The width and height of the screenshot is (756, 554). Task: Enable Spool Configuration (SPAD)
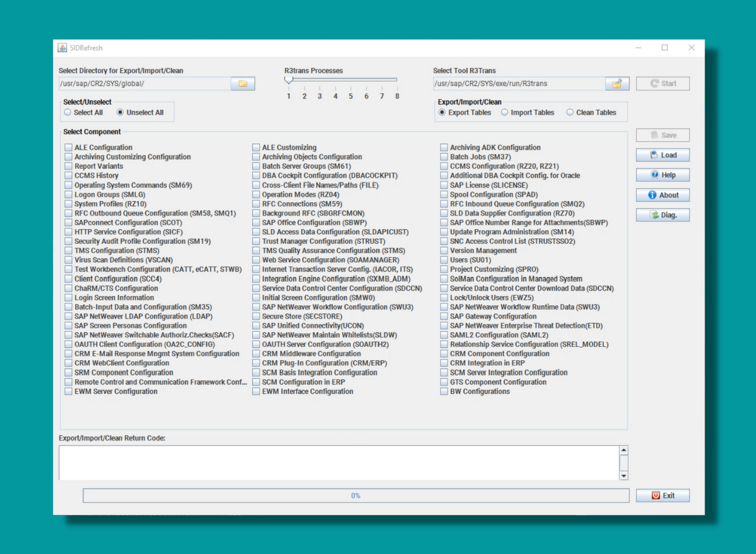tap(444, 194)
